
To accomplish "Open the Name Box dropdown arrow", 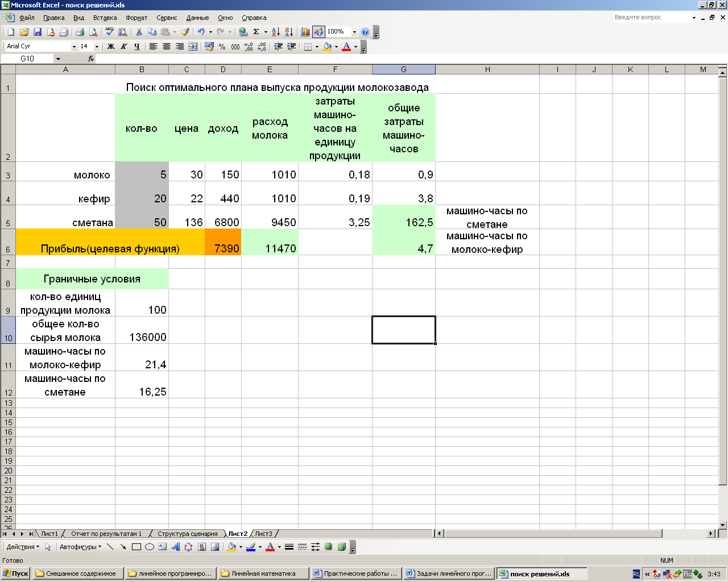I will pyautogui.click(x=58, y=59).
